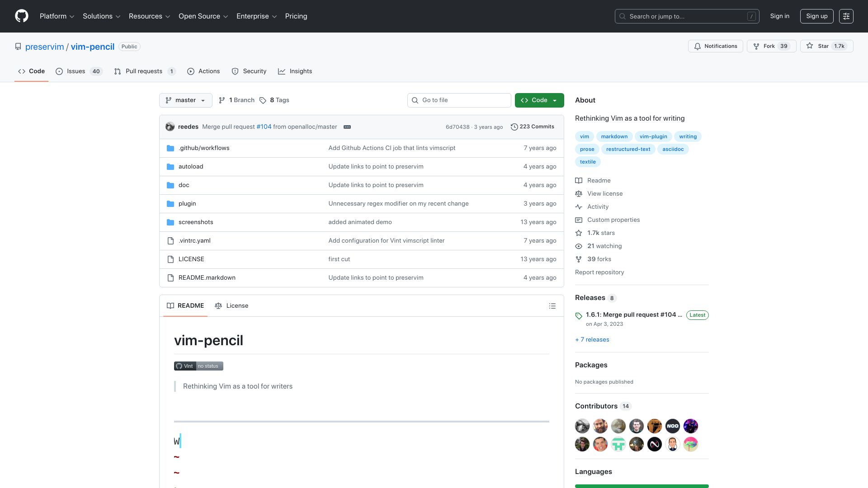Star the vim-pencil repository
868x488 pixels.
point(826,46)
